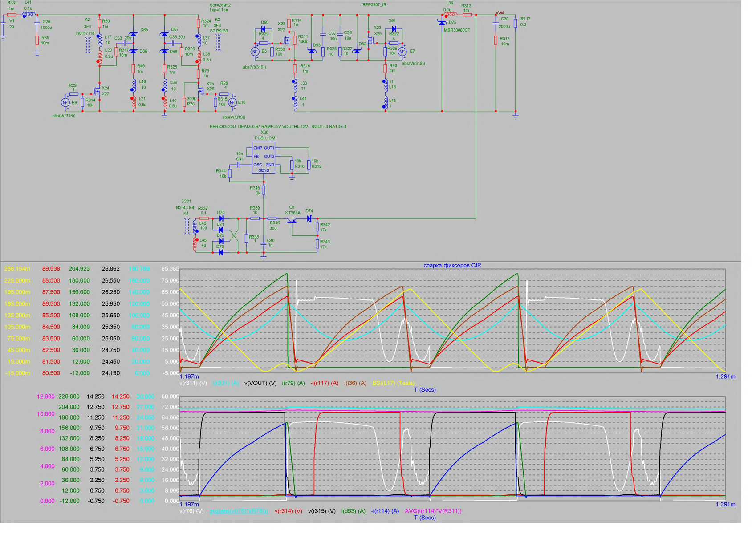Select the v(VOUT) (V) trace label
The height and width of the screenshot is (534, 756).
[260, 383]
